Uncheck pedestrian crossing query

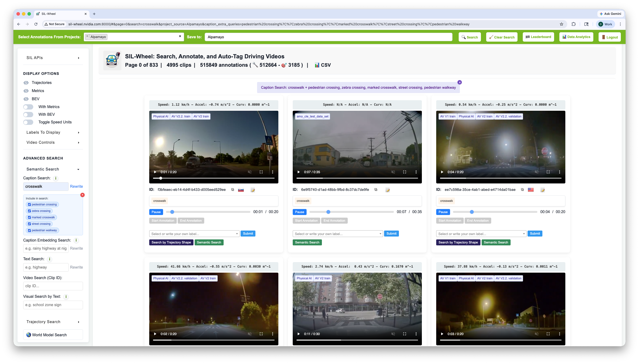[x=29, y=204]
